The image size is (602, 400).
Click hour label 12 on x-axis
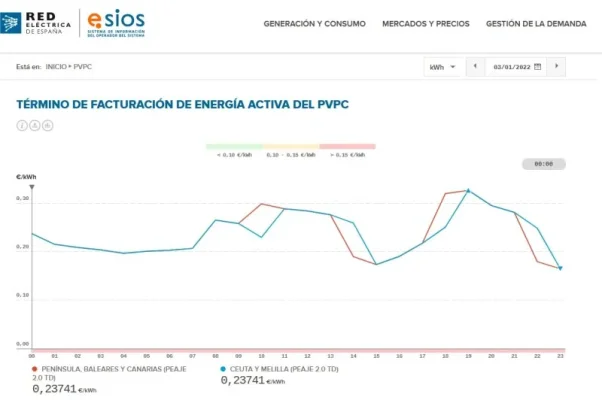coord(308,356)
